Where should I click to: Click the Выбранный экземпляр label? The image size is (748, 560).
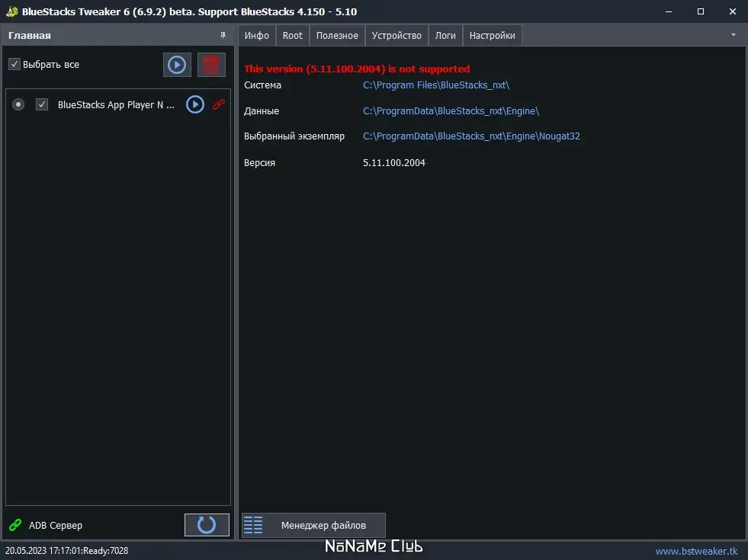click(294, 136)
